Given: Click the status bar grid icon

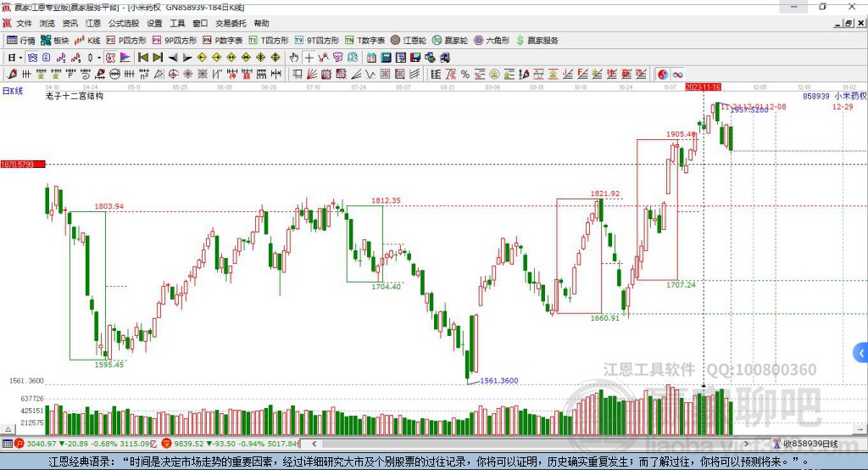Looking at the screenshot, I should click(7, 444).
